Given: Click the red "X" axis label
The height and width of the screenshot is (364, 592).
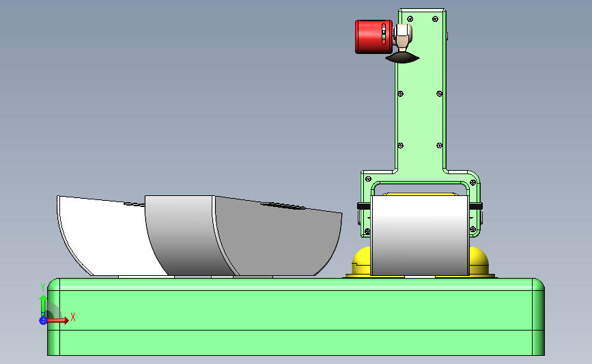Looking at the screenshot, I should (x=73, y=317).
